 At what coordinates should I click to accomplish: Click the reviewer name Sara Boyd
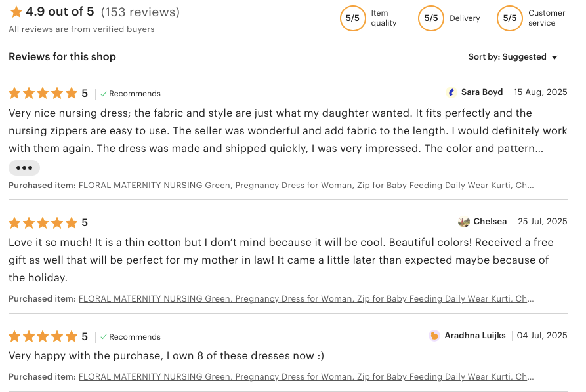point(482,92)
